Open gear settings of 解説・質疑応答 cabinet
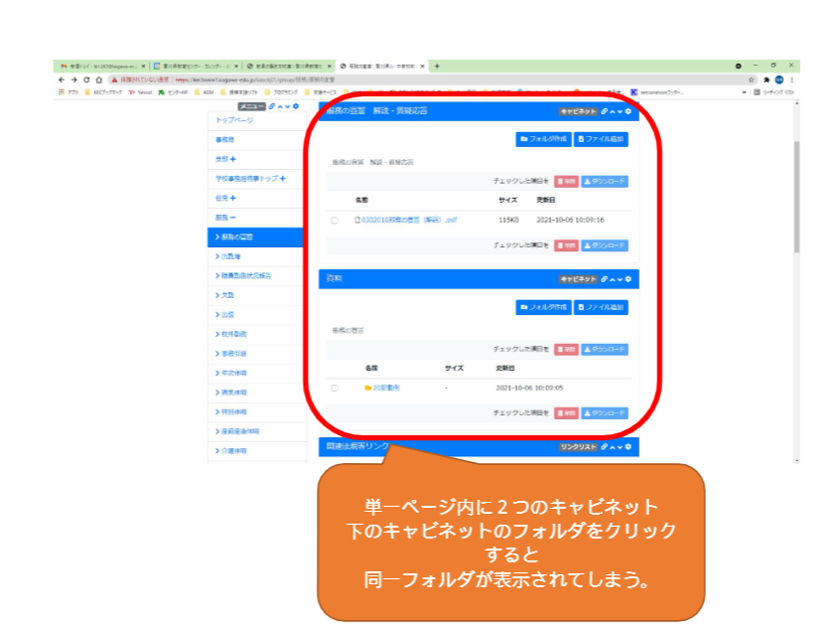 click(629, 111)
